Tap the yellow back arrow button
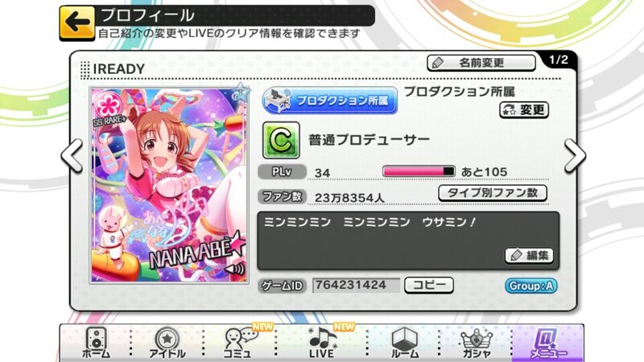This screenshot has width=644, height=362. [76, 23]
